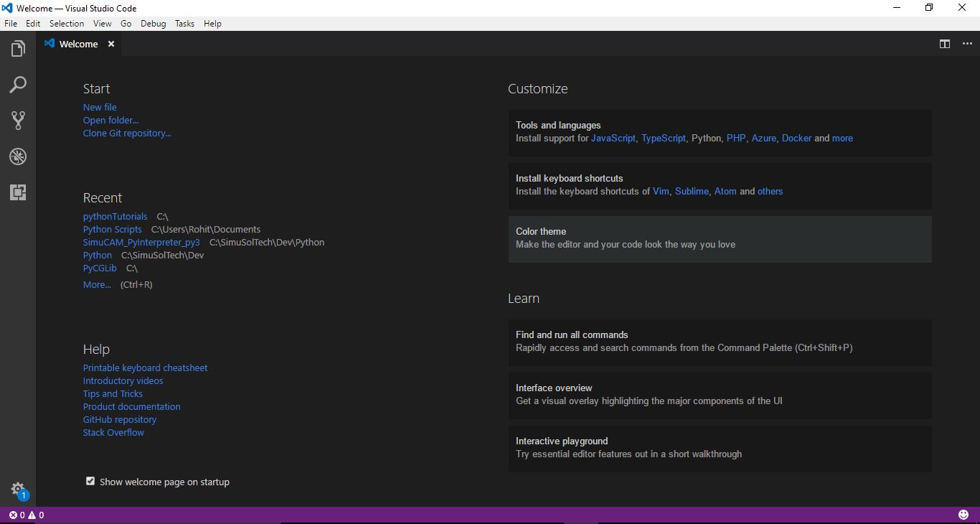Open recent folder Python Scripts
980x524 pixels.
(112, 229)
